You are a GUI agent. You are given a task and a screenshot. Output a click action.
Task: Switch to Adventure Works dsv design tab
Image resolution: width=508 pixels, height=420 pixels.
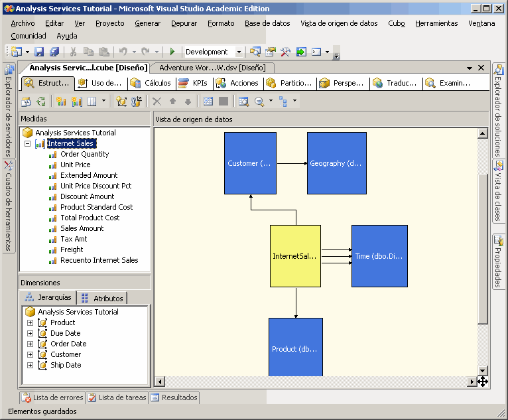(212, 68)
